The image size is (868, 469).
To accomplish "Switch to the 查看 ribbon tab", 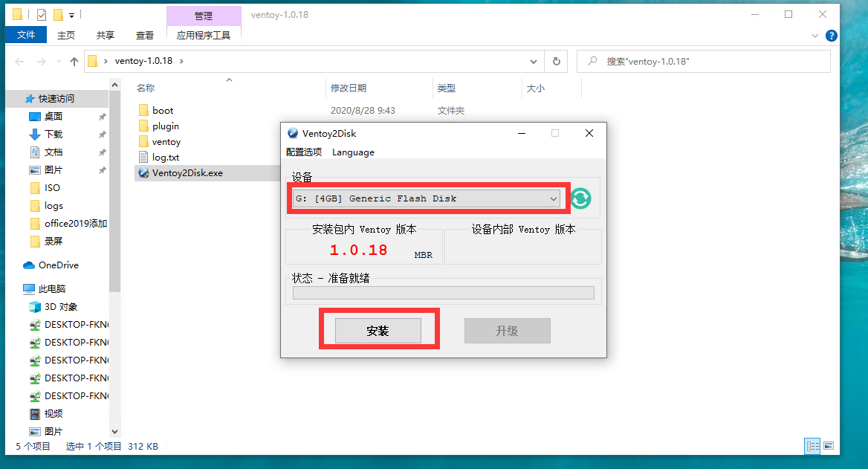I will (145, 35).
